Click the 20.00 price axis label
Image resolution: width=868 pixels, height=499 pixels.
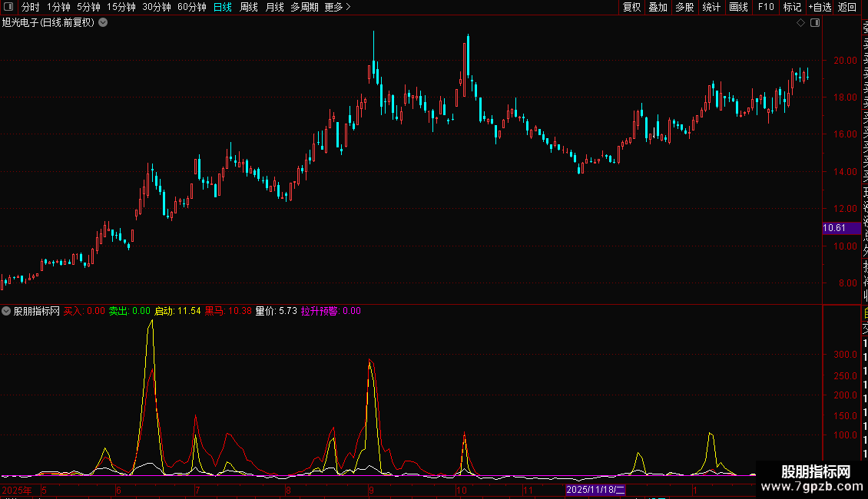[x=845, y=61]
